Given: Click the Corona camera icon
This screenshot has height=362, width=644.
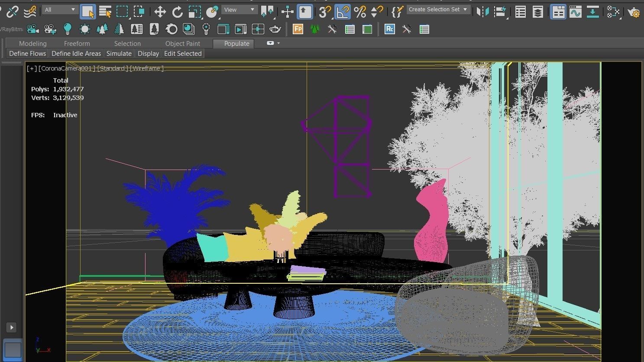Looking at the screenshot, I should [x=32, y=29].
